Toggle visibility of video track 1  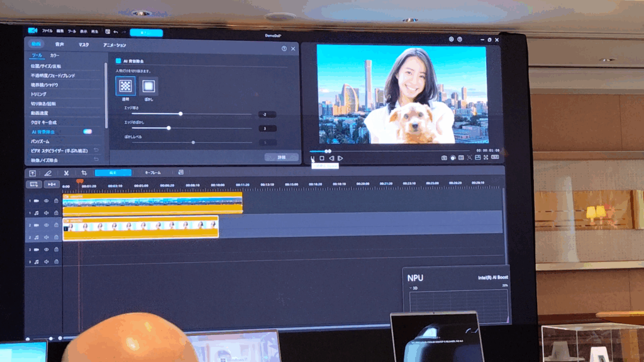(47, 200)
